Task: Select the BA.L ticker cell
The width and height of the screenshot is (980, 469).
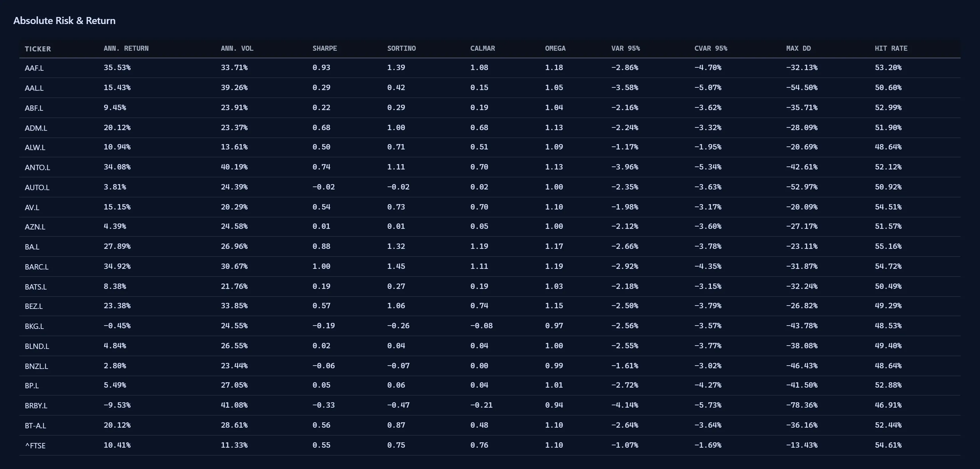Action: click(x=32, y=247)
